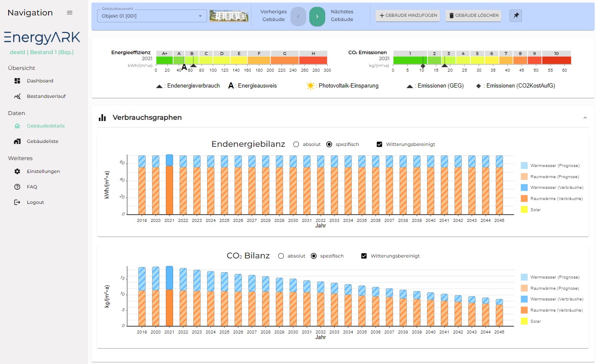
Task: Uncheck Witterungsbereinigt for Endenergiebilanz
Action: click(379, 144)
